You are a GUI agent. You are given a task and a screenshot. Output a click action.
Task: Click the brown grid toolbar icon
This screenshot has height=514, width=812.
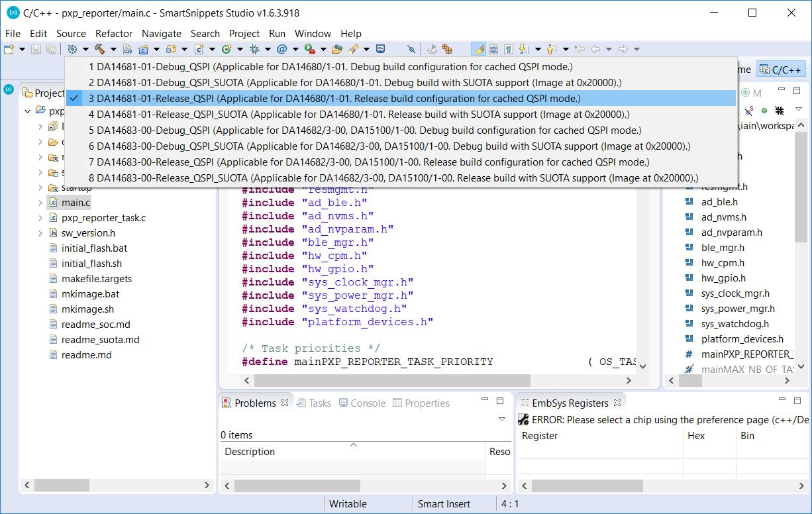pos(448,49)
